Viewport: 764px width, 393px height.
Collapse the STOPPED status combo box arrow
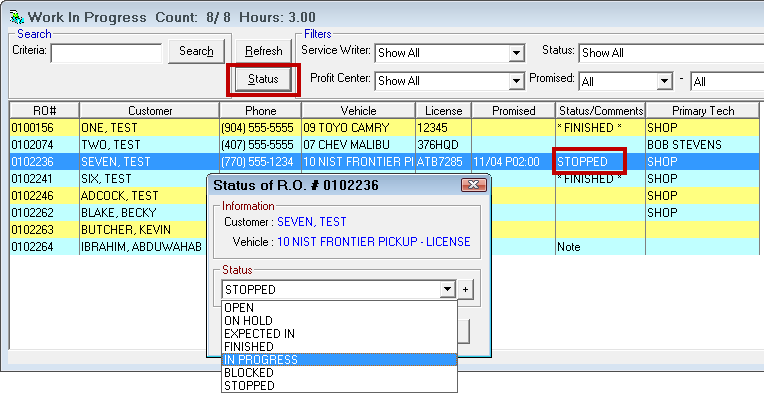click(447, 290)
